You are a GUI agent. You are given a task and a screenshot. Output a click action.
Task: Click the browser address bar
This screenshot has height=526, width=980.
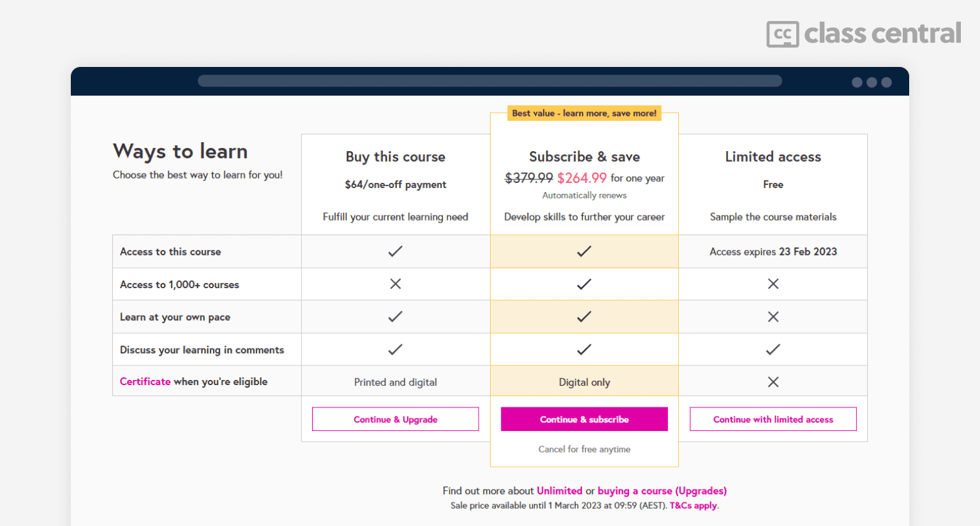[x=489, y=81]
